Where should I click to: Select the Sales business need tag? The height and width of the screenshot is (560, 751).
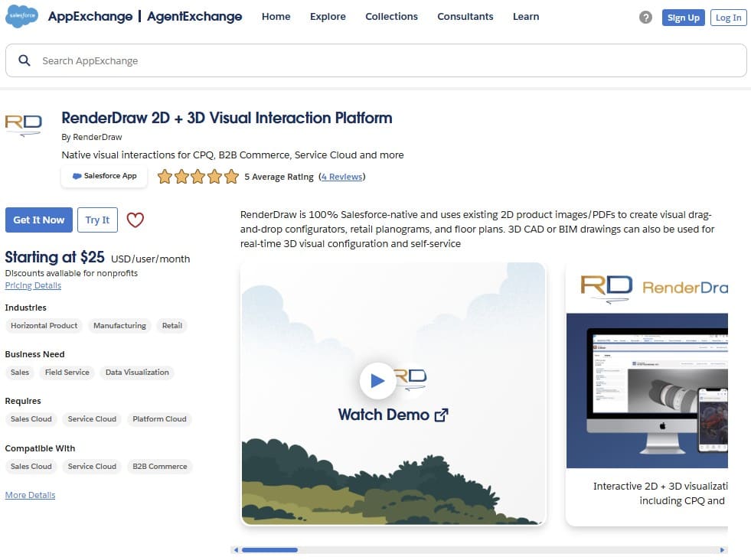click(x=20, y=373)
